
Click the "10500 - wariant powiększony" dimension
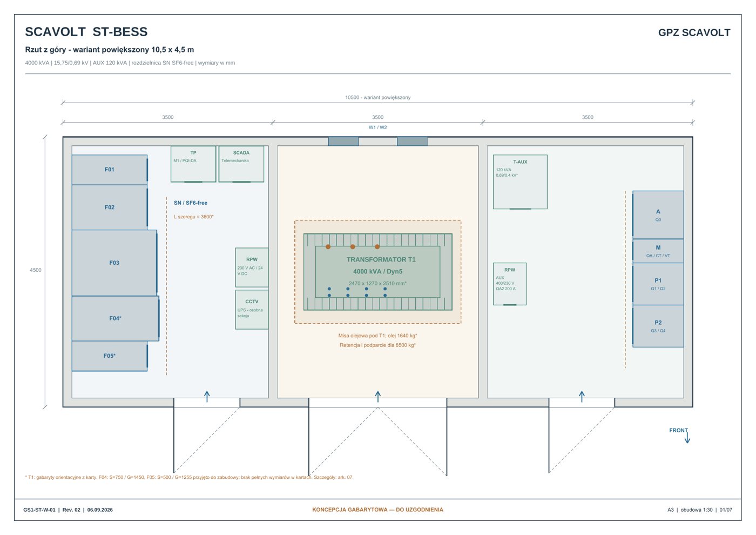(378, 98)
